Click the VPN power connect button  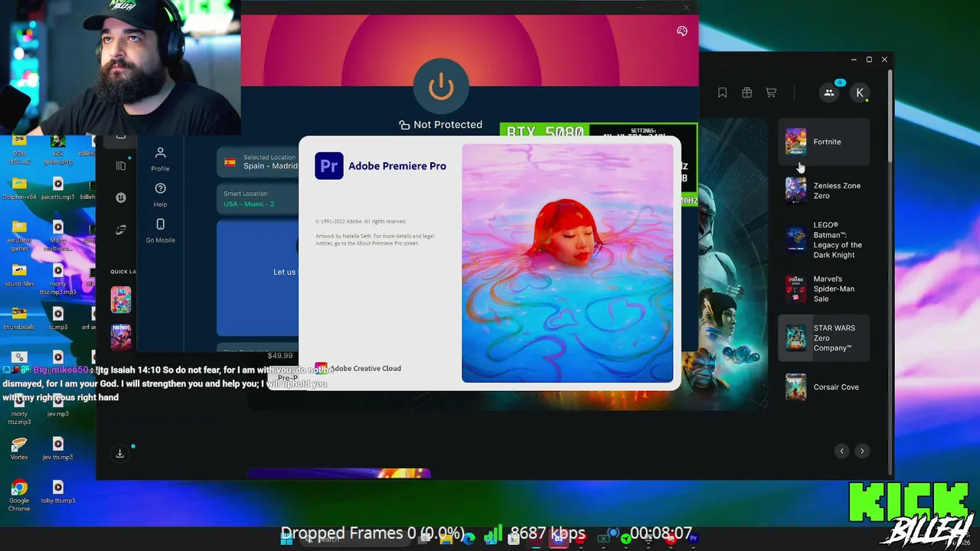[441, 85]
